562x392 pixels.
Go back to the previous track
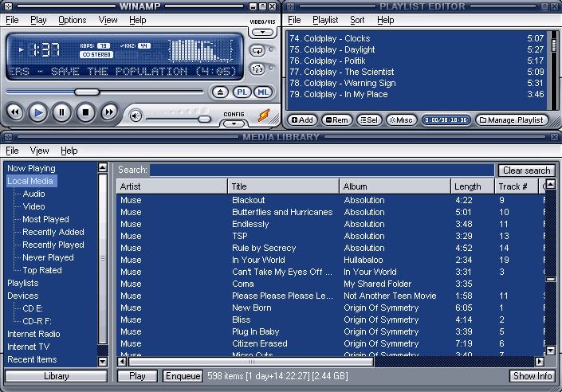[x=14, y=113]
